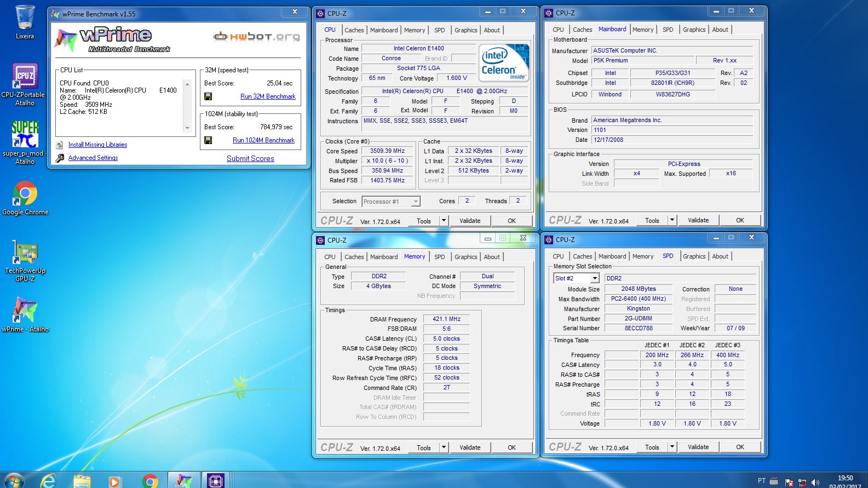Click the PT language indicator in tray
This screenshot has height=488, width=868.
(761, 481)
